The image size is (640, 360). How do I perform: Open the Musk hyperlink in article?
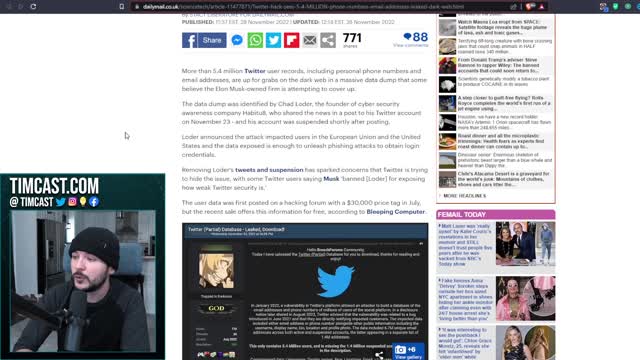pos(331,179)
